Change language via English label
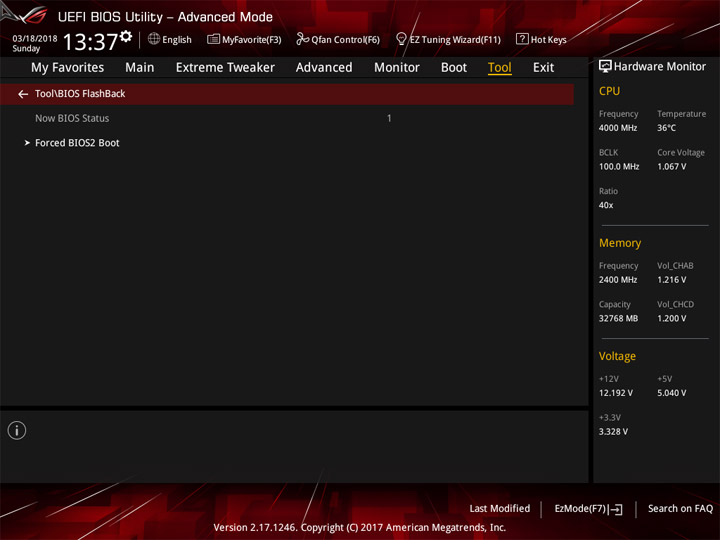Image resolution: width=720 pixels, height=540 pixels. coord(177,40)
